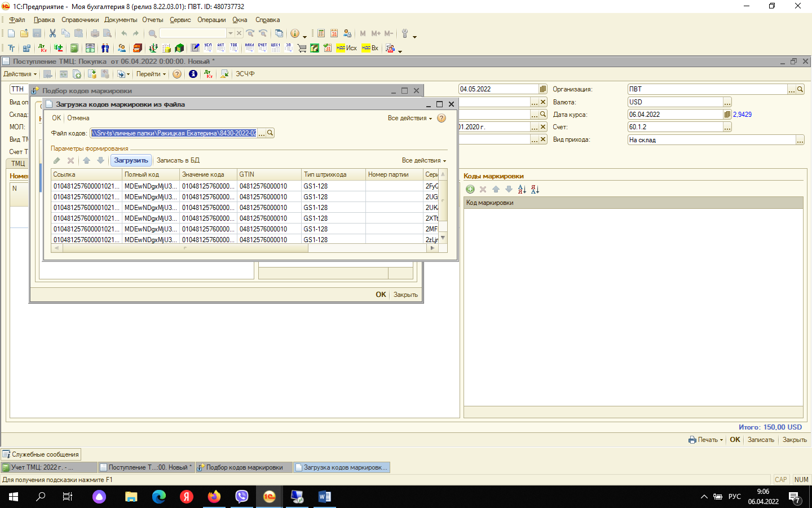This screenshot has width=812, height=508.
Task: Click the shopping cart toolbar icon
Action: 302,49
